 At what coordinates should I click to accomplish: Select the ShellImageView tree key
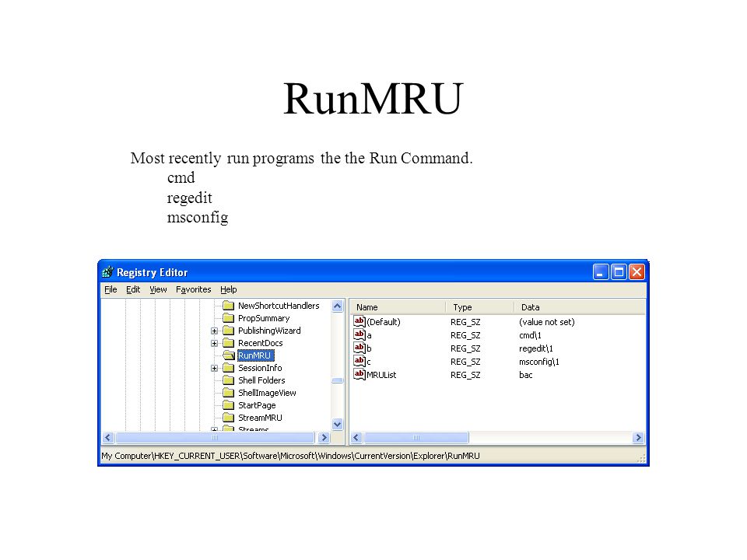(x=267, y=393)
